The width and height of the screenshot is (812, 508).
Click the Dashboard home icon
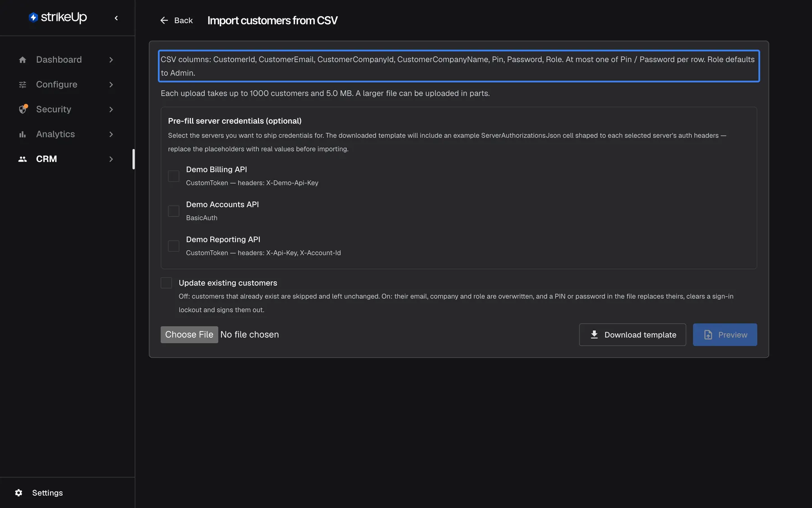23,60
